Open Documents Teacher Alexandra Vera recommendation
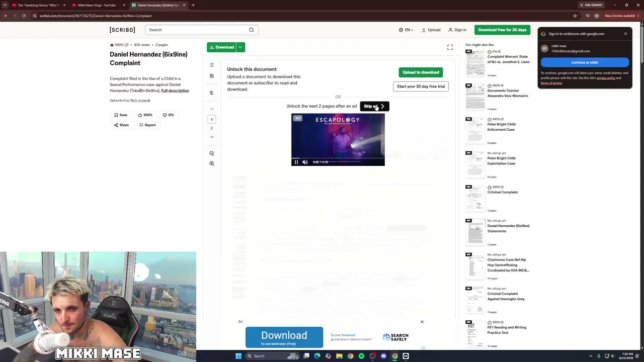 click(x=508, y=93)
